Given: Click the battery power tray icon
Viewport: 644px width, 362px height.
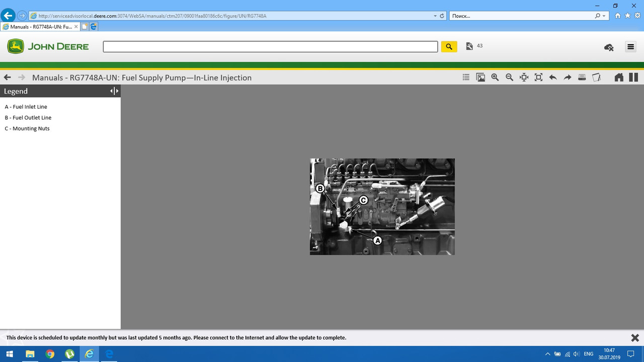Looking at the screenshot, I should (557, 354).
